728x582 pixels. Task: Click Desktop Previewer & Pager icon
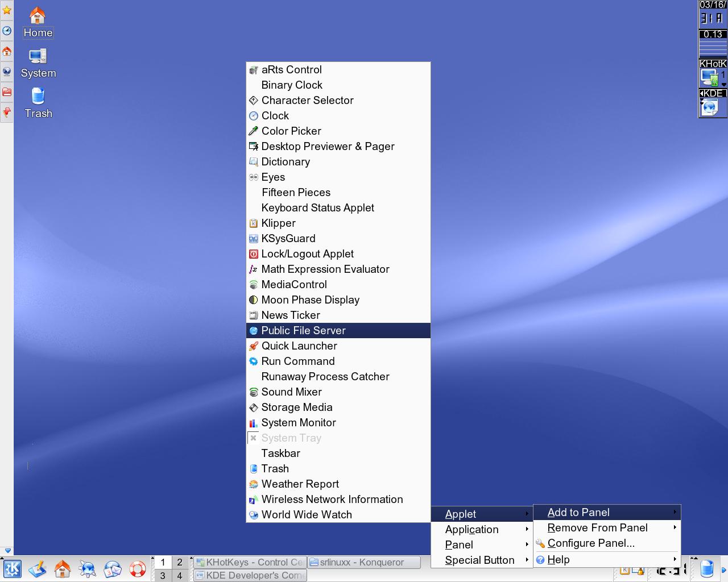click(x=254, y=147)
